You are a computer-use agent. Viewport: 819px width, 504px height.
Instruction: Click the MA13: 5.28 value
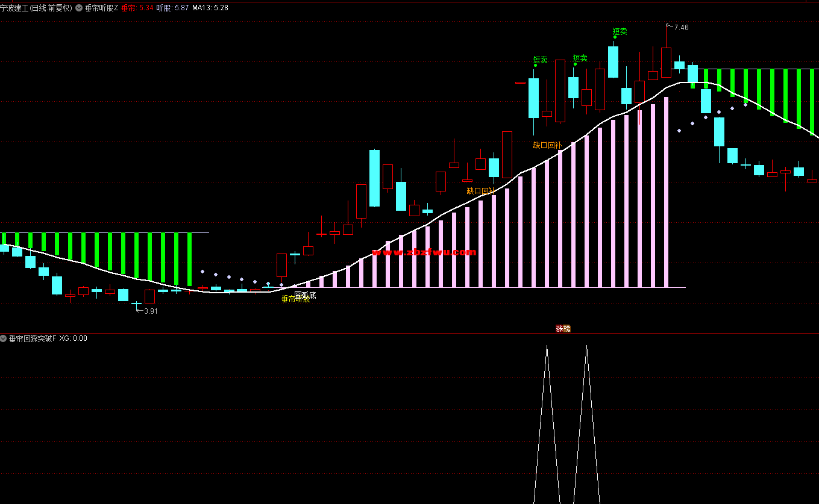pyautogui.click(x=210, y=8)
